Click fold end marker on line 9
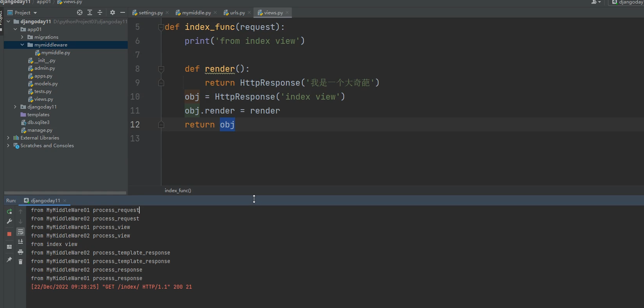The width and height of the screenshot is (644, 308). tap(161, 83)
